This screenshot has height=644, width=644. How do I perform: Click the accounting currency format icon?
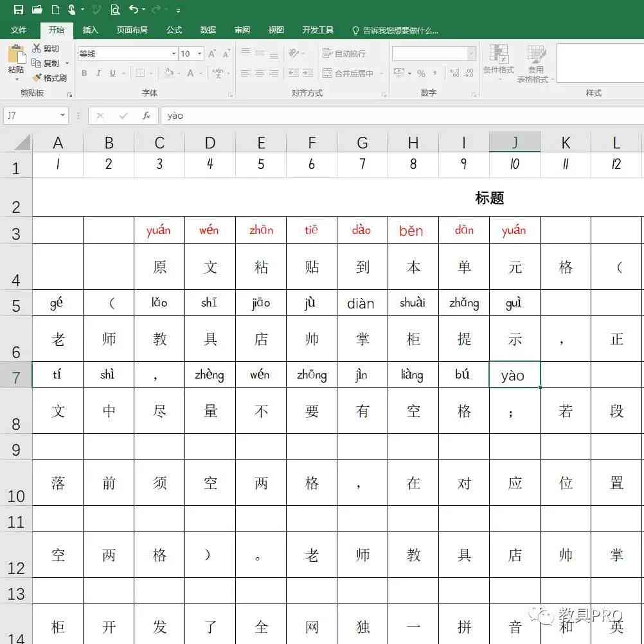(398, 73)
